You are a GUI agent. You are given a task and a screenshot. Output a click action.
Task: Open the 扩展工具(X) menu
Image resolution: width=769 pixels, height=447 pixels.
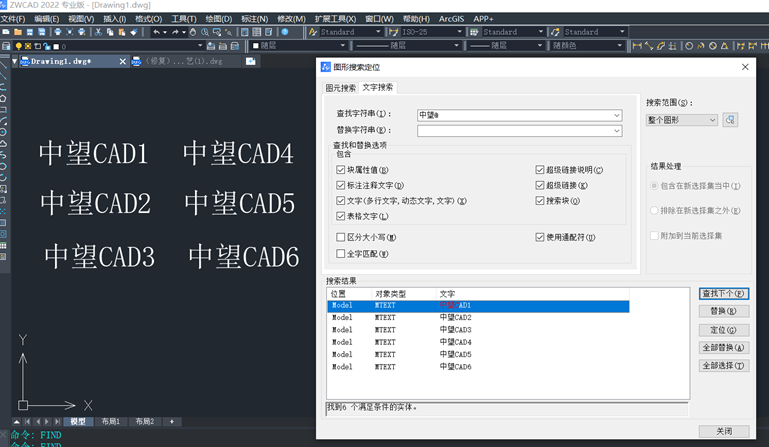click(335, 19)
